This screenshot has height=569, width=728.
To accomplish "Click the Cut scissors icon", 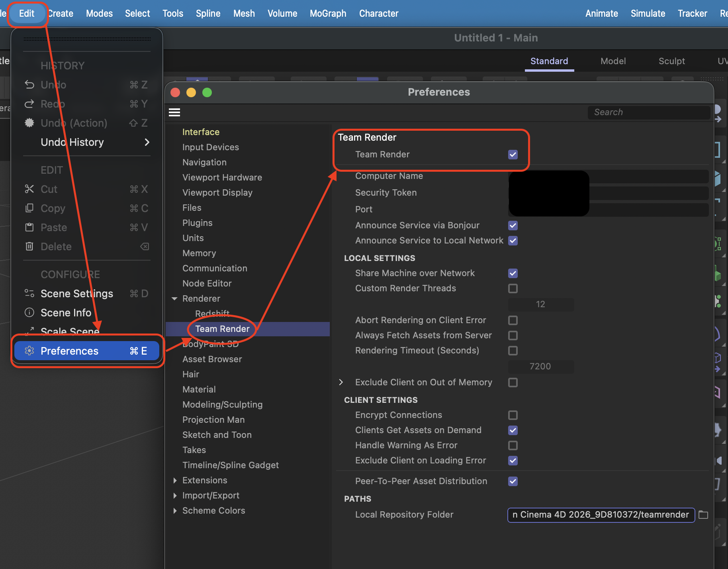I will pos(29,189).
